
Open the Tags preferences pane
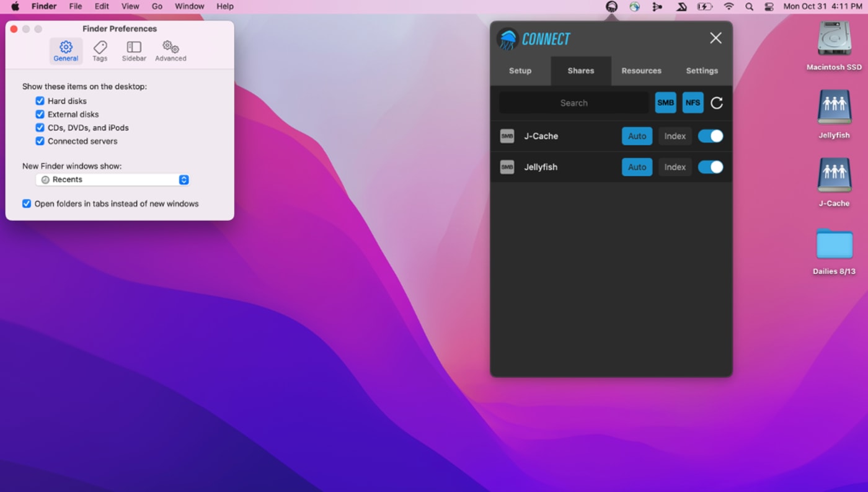click(x=100, y=51)
